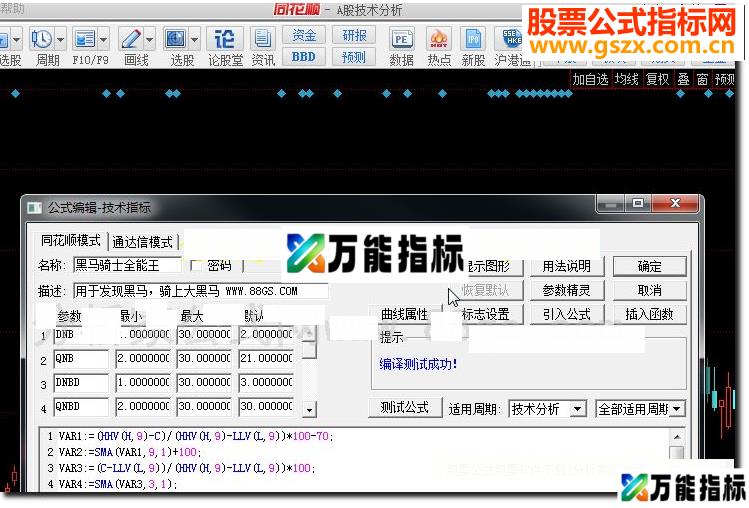
Task: Open the 选股 stock screener icon beside 论股堂
Action: click(x=176, y=39)
